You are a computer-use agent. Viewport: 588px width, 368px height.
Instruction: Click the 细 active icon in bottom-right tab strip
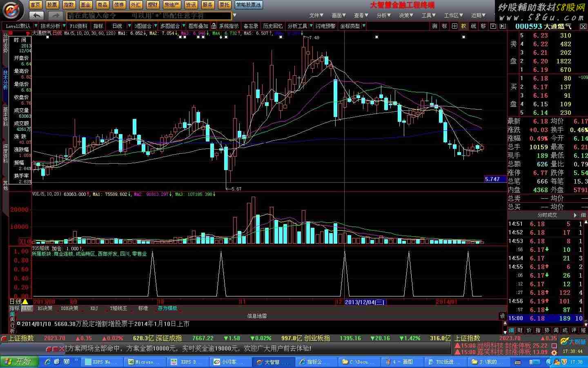point(511,330)
